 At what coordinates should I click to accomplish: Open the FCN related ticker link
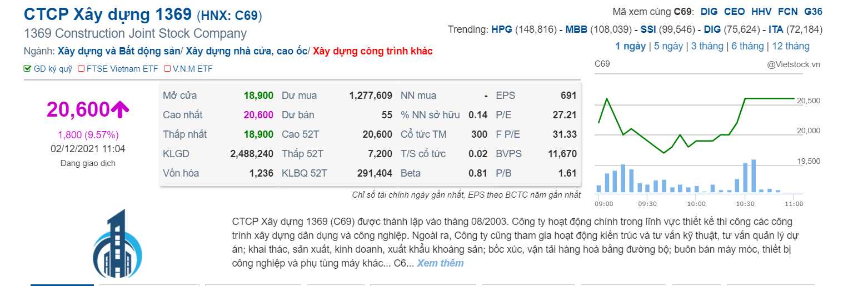(x=787, y=12)
